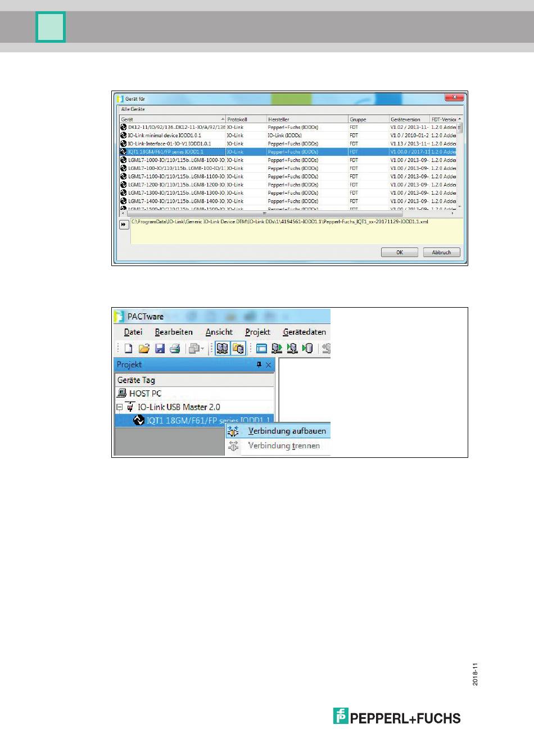Click the New project icon in PACTware toolbar

tap(128, 349)
